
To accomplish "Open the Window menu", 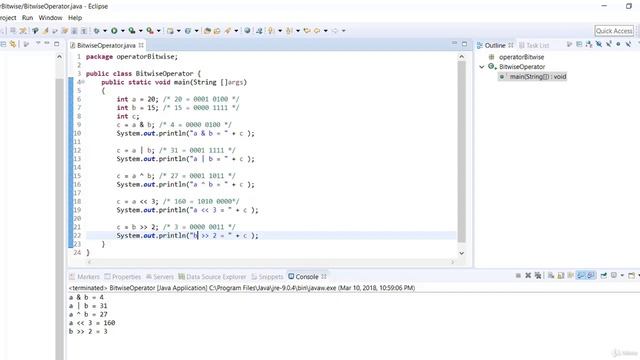I will click(50, 18).
